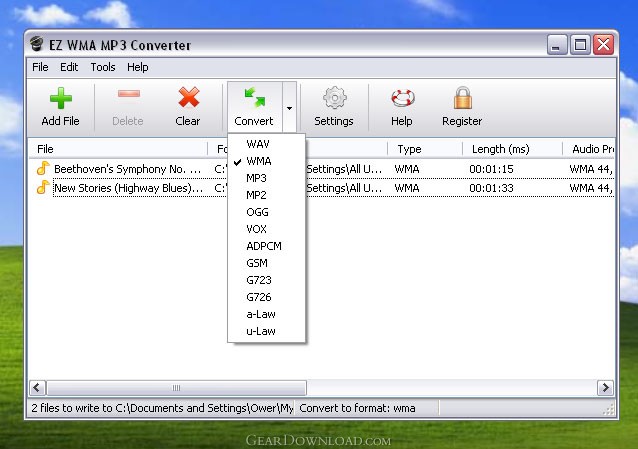Pick VOX from the format menu
This screenshot has height=449, width=638.
(267, 229)
